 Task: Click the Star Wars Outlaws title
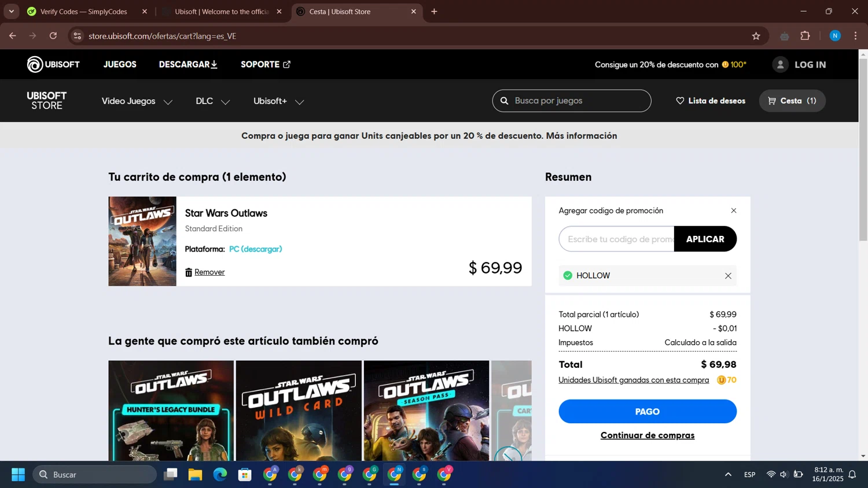click(226, 213)
